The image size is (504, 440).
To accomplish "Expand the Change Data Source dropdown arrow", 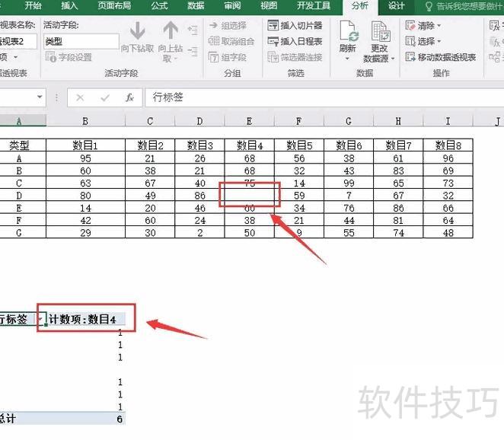I will (393, 59).
